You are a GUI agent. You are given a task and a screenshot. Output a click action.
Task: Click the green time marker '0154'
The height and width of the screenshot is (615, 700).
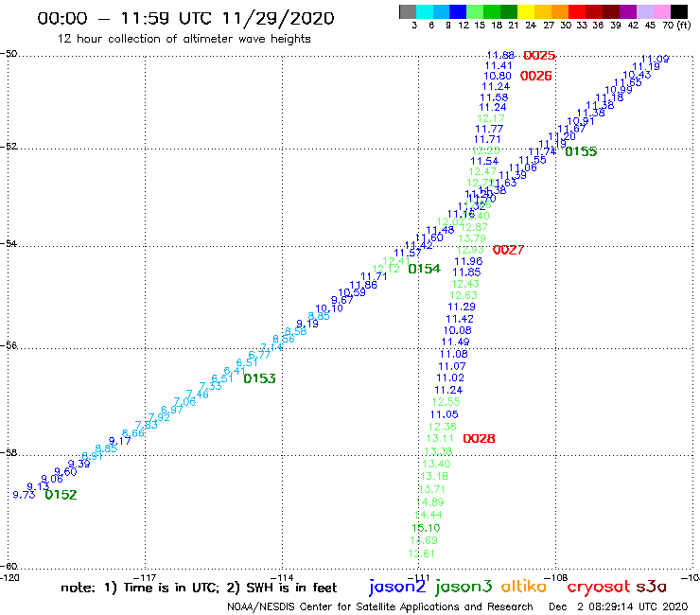point(424,269)
